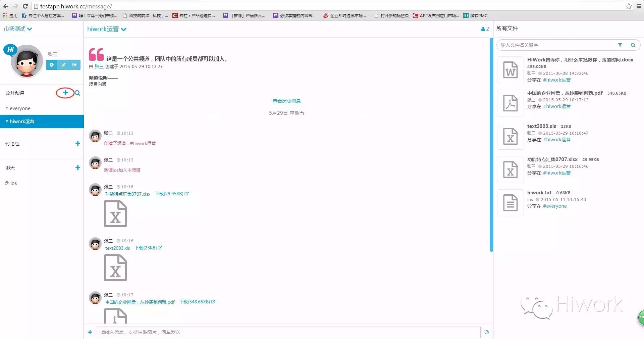
Task: Open the text file icon for hiwork.txt
Action: [x=510, y=203]
